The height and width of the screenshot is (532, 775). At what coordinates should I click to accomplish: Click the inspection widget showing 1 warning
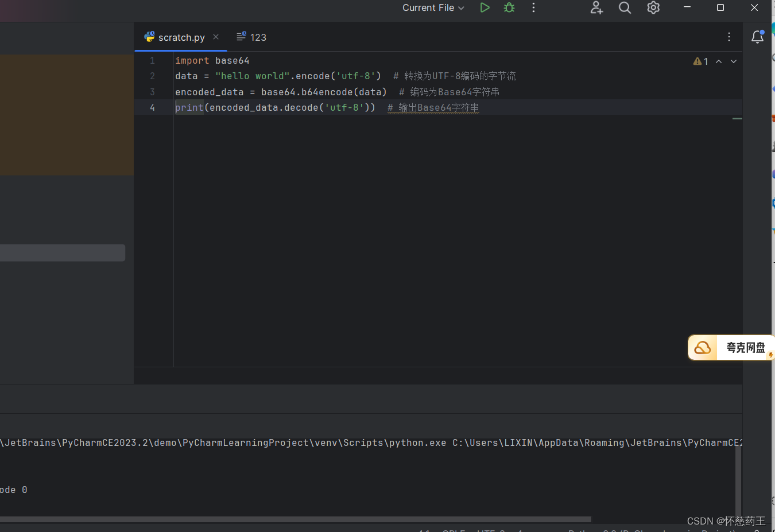(701, 61)
